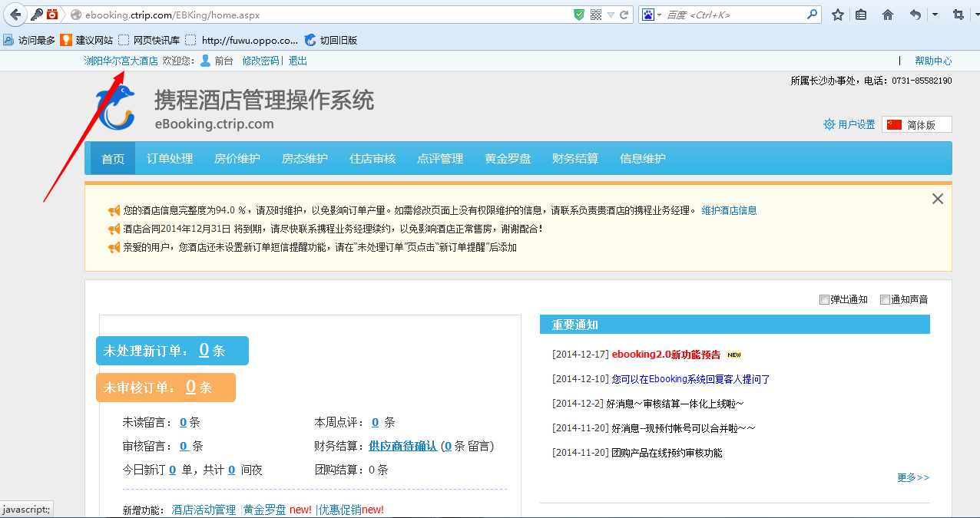Click 维护酒店信息 link

click(x=729, y=210)
